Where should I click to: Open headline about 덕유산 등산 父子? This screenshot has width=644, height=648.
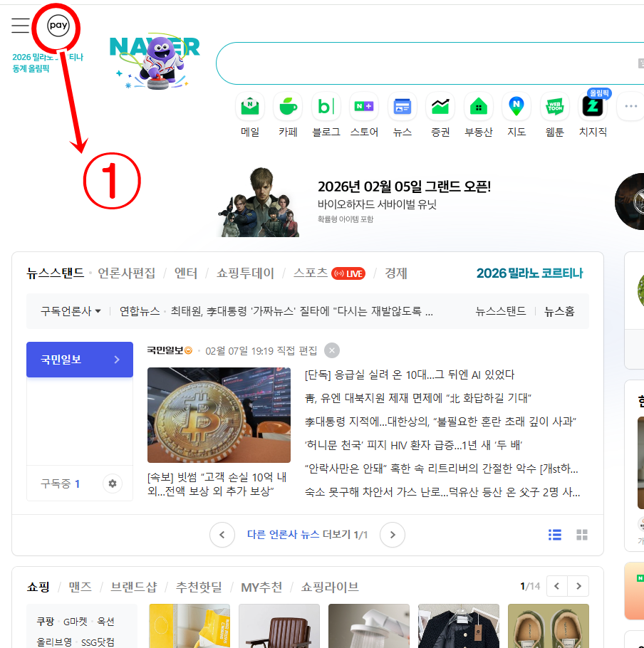442,492
